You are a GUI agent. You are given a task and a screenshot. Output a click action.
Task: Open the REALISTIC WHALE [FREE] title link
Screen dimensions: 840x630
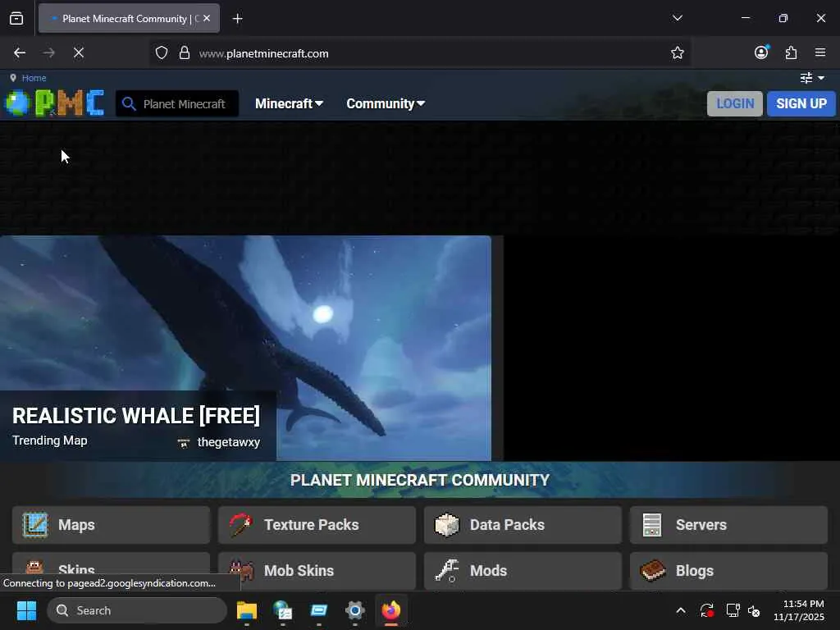click(136, 416)
